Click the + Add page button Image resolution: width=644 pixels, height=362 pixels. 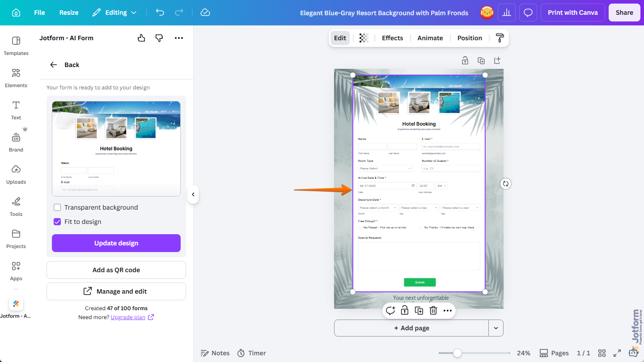tap(411, 328)
